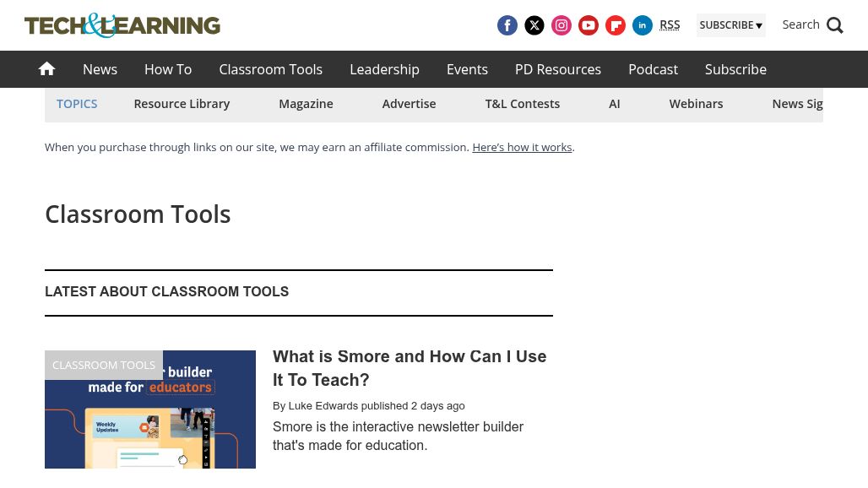Select the Webinars topic link

coord(697,104)
